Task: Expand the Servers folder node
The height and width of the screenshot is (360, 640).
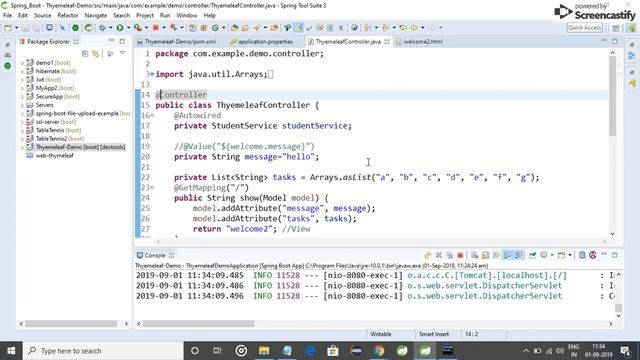Action: (x=22, y=105)
